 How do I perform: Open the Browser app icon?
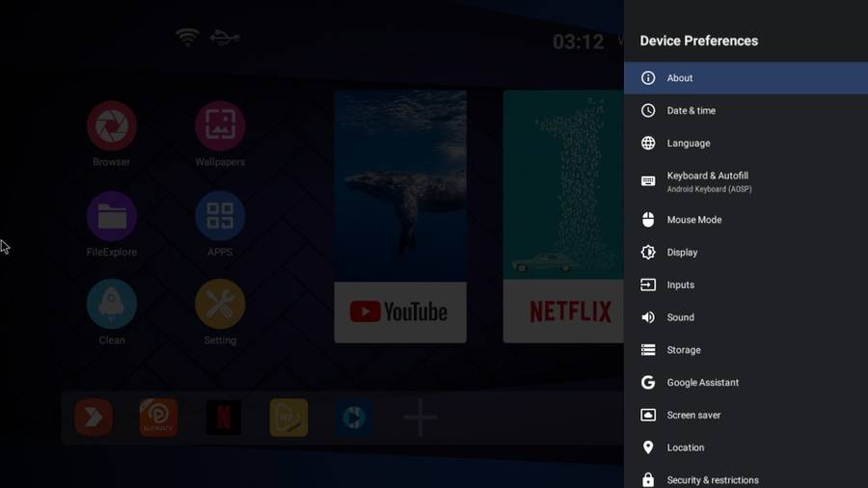(112, 125)
